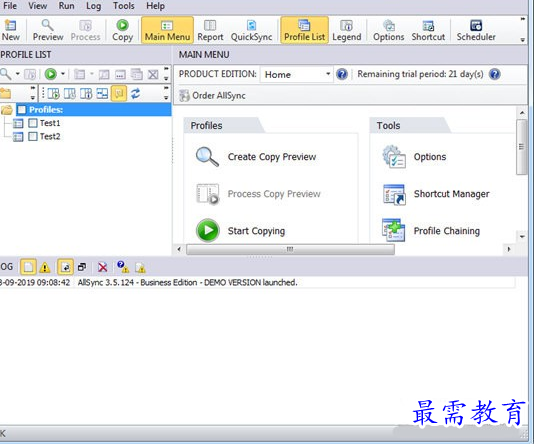
Task: Click the green Copy toolbar button
Action: 122,30
